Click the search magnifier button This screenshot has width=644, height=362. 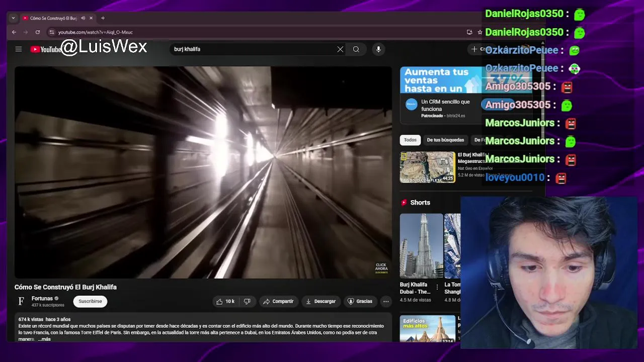(356, 49)
